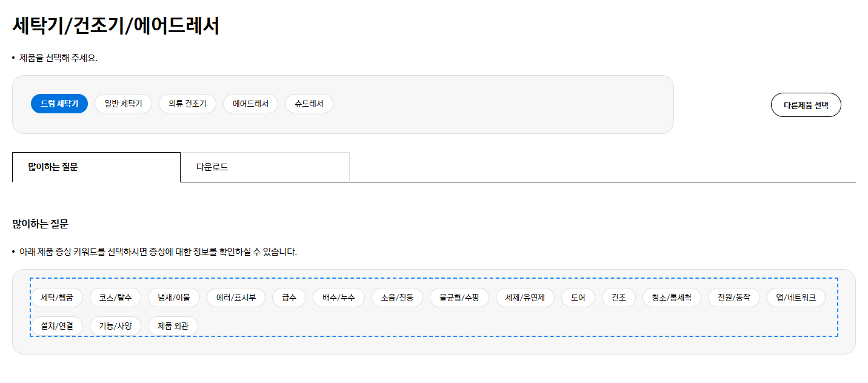The image size is (868, 383).
Task: Choose the 일반 세탁기 product option
Action: click(x=123, y=104)
